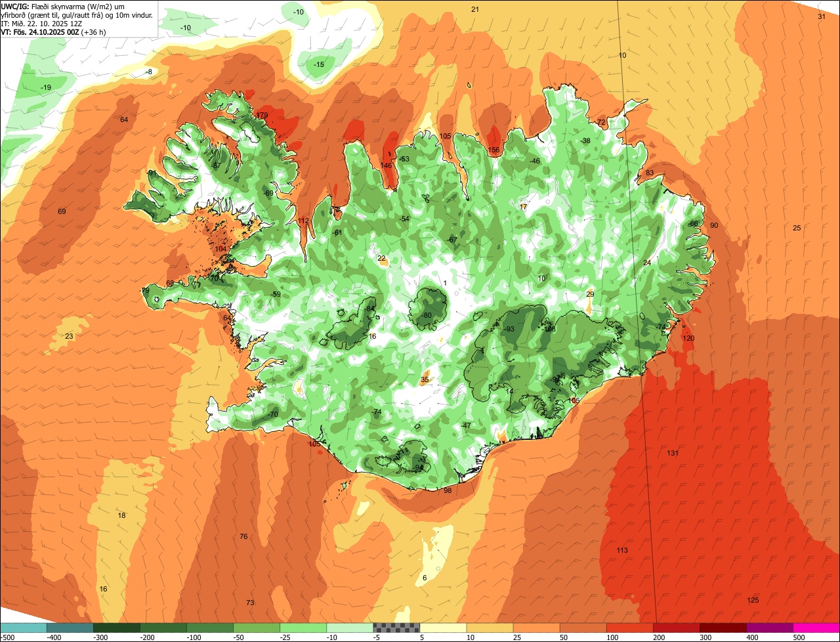The height and width of the screenshot is (642, 840).
Task: Click the '179' flux value on the map
Action: [262, 116]
